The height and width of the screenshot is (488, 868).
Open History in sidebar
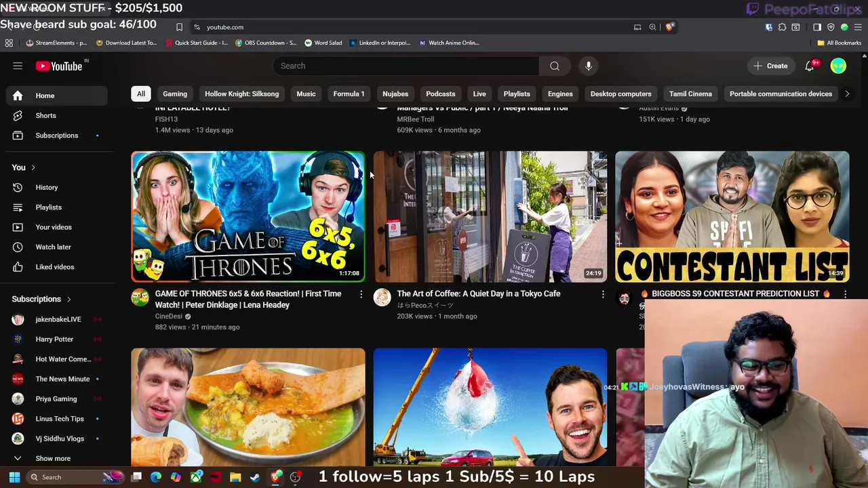coord(57,188)
